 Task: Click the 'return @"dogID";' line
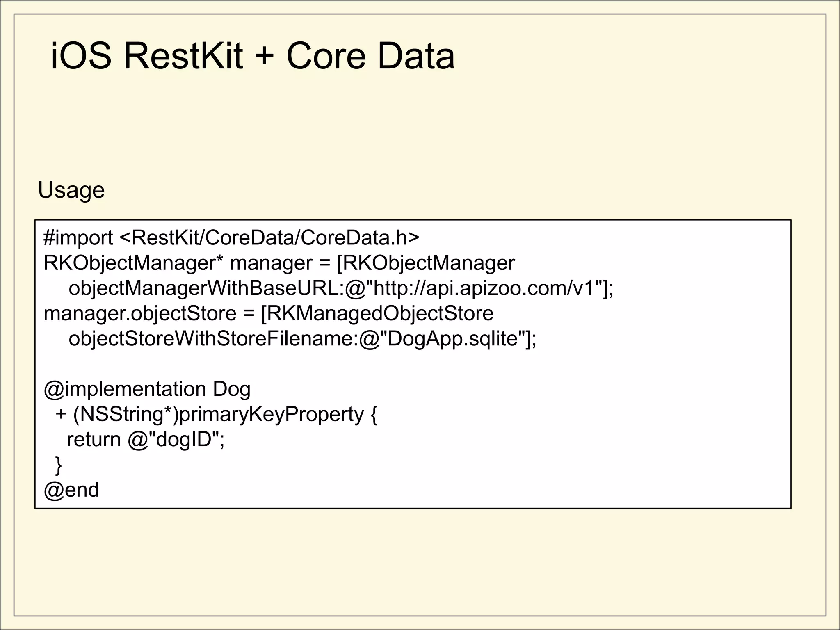pos(146,440)
